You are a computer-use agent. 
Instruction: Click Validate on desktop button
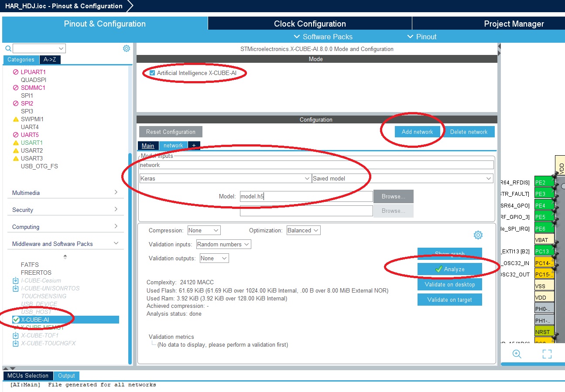450,284
